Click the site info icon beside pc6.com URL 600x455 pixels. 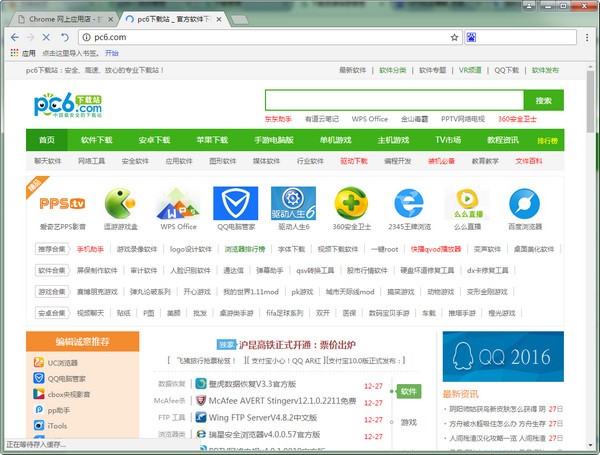(x=87, y=37)
